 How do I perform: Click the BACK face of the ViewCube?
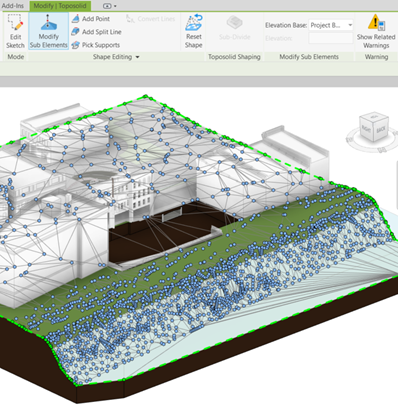pos(381,129)
